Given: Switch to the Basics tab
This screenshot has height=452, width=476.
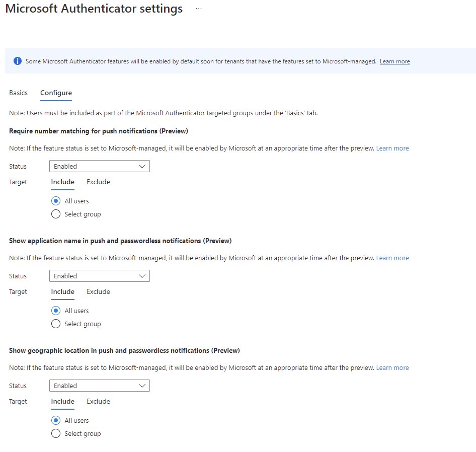Looking at the screenshot, I should click(18, 93).
